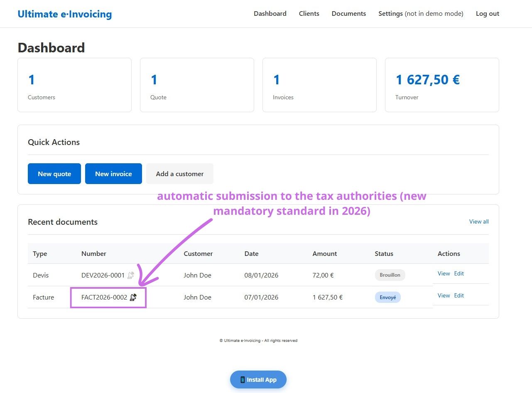This screenshot has width=532, height=393.
Task: Click the phone icon on Install App
Action: (243, 380)
